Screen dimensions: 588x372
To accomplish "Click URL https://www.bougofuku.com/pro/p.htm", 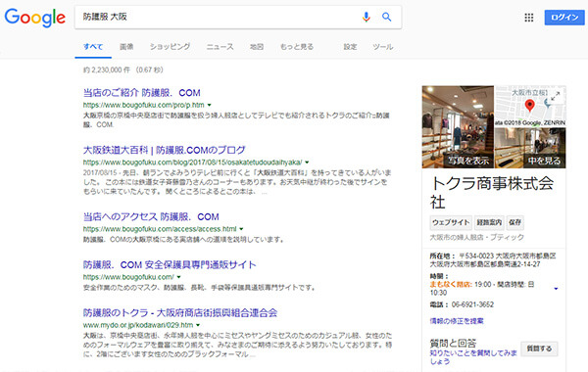I will click(x=144, y=105).
